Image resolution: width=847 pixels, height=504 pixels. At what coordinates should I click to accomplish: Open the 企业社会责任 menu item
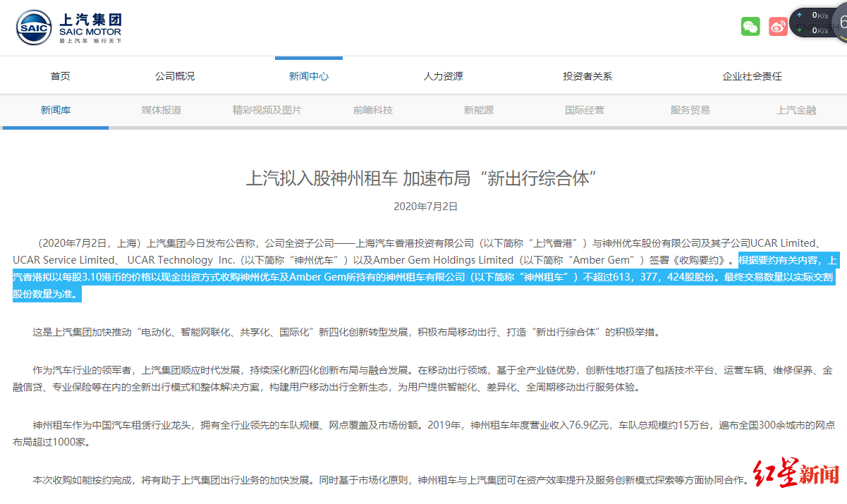tap(752, 76)
